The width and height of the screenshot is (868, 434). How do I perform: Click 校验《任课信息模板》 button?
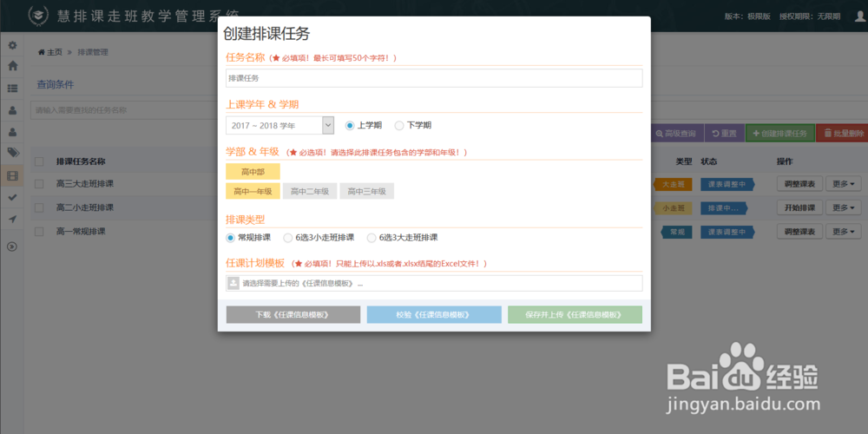point(434,314)
